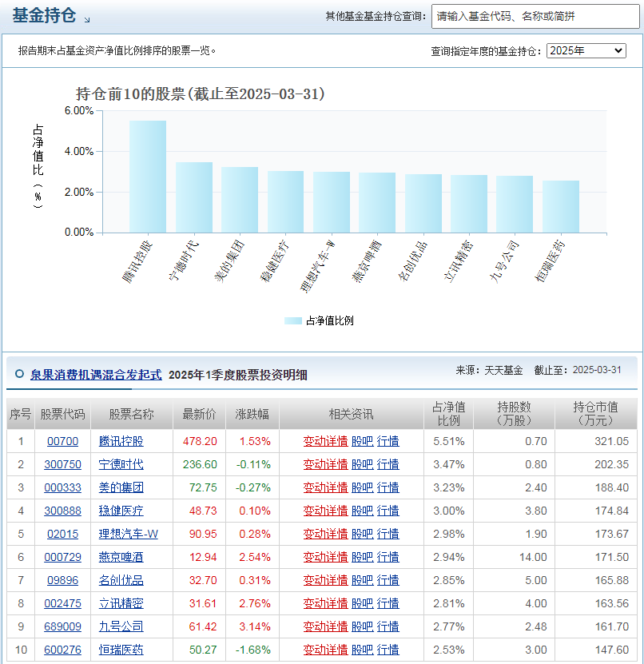Viewport: 644px width, 664px height.
Task: Open the 理想汽车-W stock name link
Action: 129,534
